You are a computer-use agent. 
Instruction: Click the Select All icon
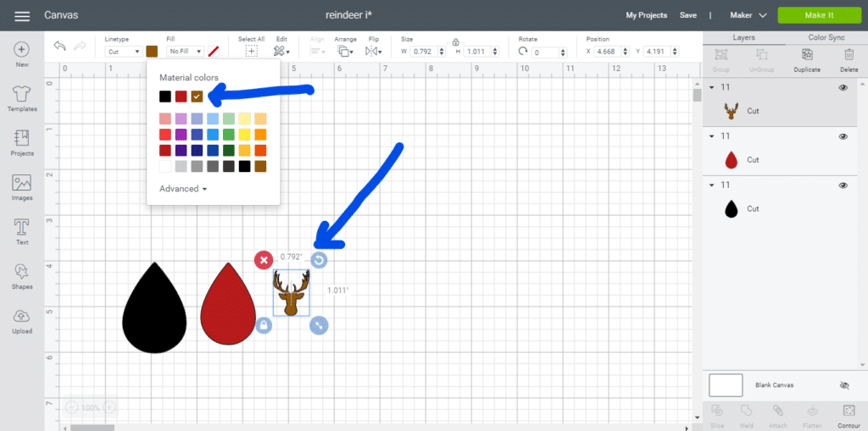[x=251, y=51]
